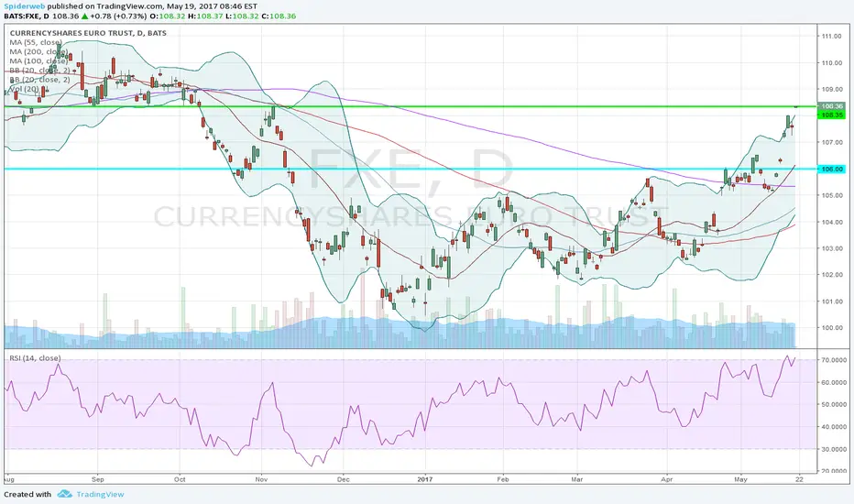Click the C:108.36 close value
854x504 pixels.
pyautogui.click(x=279, y=16)
